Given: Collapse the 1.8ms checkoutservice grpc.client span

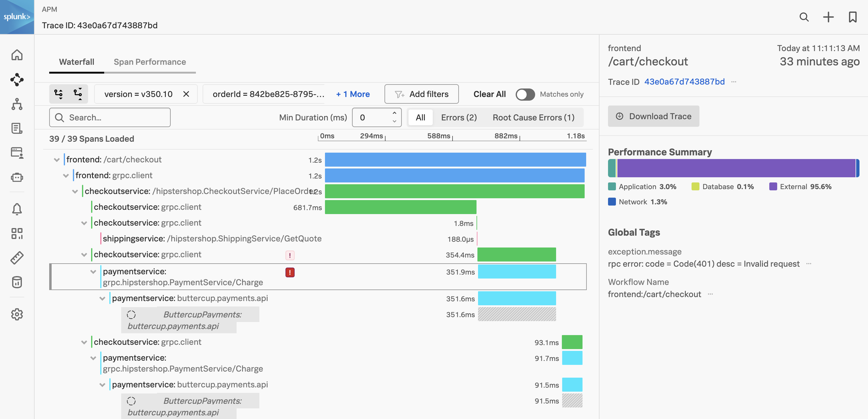Looking at the screenshot, I should click(x=84, y=223).
